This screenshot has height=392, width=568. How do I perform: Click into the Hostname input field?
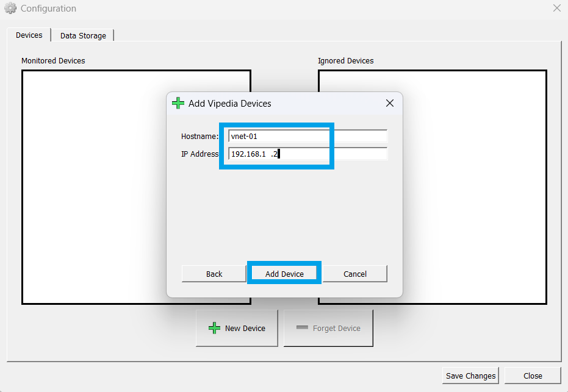308,136
